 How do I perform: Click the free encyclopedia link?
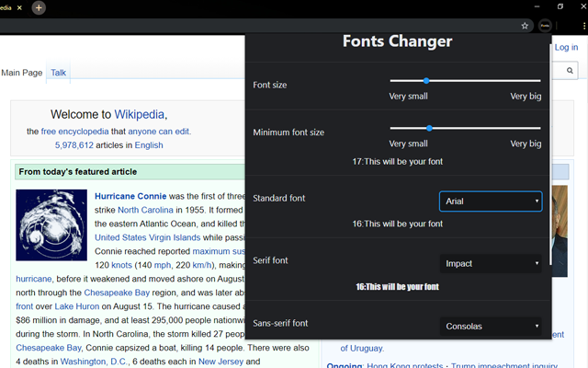(74, 132)
